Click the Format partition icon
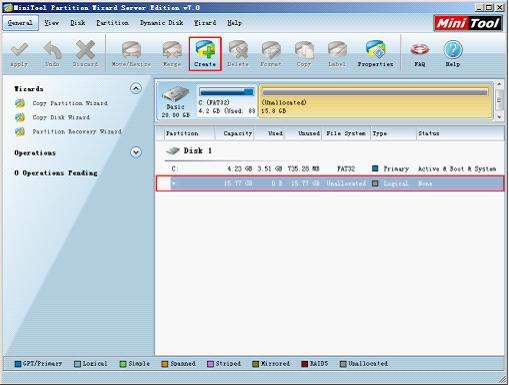The image size is (509, 385). [271, 50]
